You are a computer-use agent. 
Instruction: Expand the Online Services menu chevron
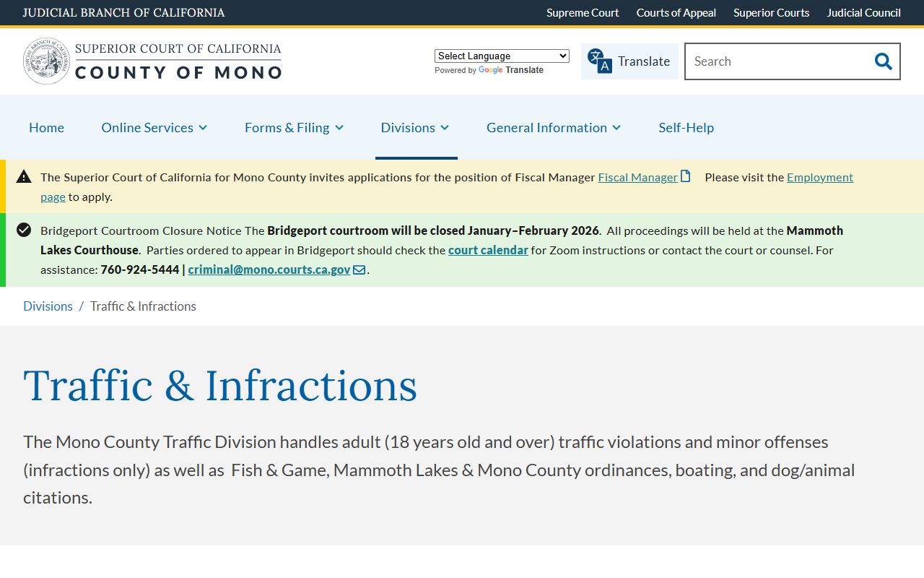tap(203, 128)
